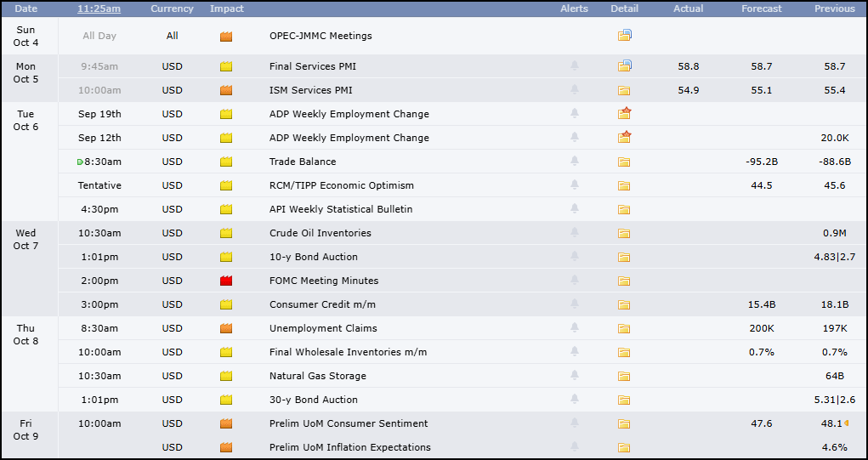Open detail folder for RCM/TIPP Economic Optimism
868x460 pixels.
tap(624, 185)
